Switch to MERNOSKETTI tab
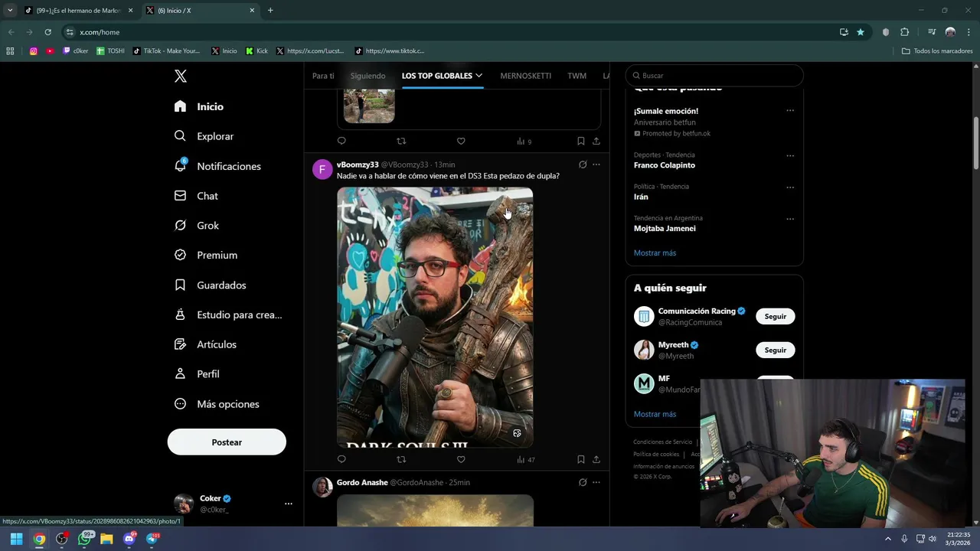Screen dimensions: 980x551 click(525, 76)
